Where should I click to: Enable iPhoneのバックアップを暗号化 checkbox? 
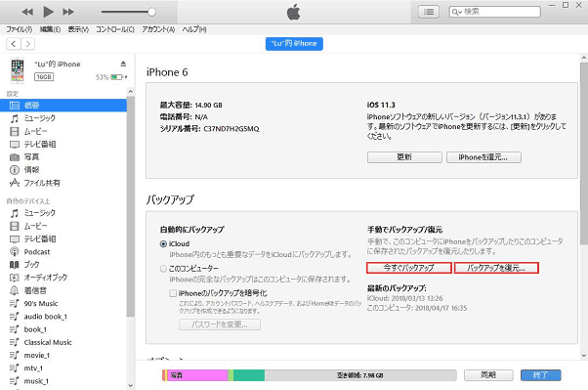tap(173, 293)
